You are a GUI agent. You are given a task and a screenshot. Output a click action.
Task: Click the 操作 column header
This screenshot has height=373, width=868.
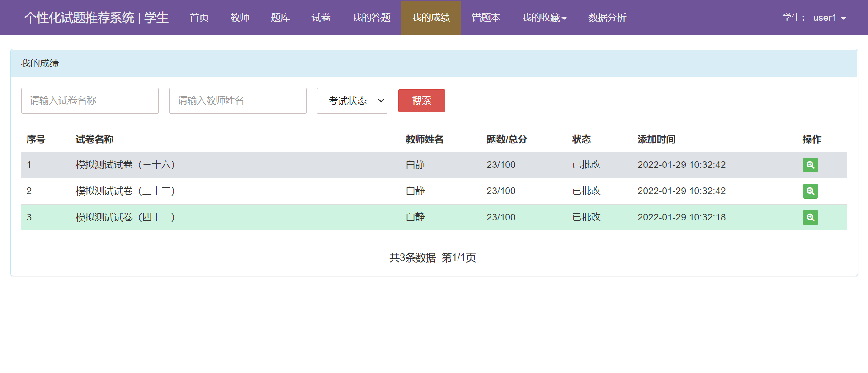pos(812,139)
